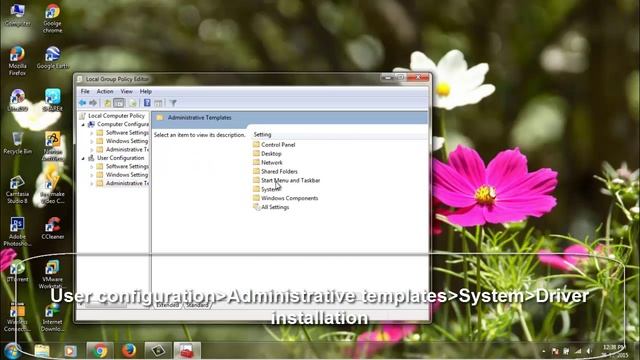640x360 pixels.
Task: Open Windows Media Player from taskbar
Action: [x=70, y=351]
